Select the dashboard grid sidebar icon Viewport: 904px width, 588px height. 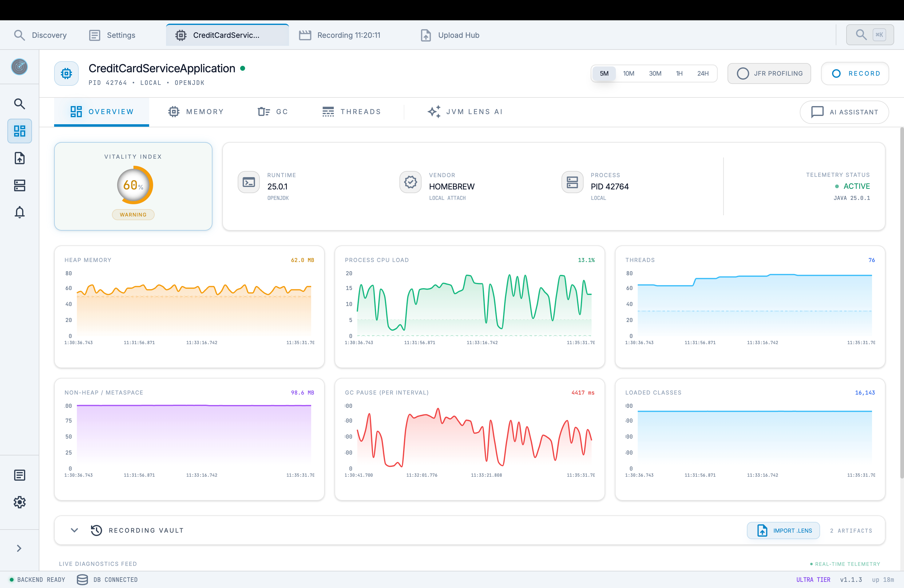19,131
